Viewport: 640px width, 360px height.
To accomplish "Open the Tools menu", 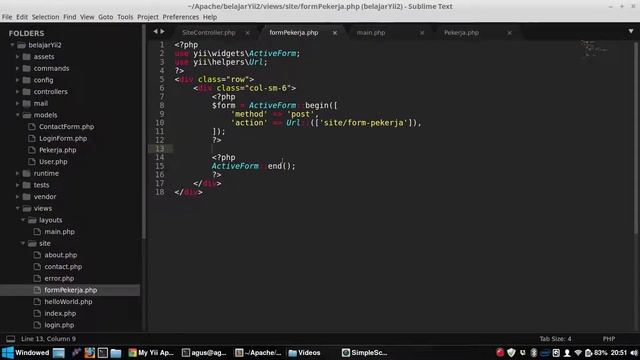I will click(x=125, y=17).
